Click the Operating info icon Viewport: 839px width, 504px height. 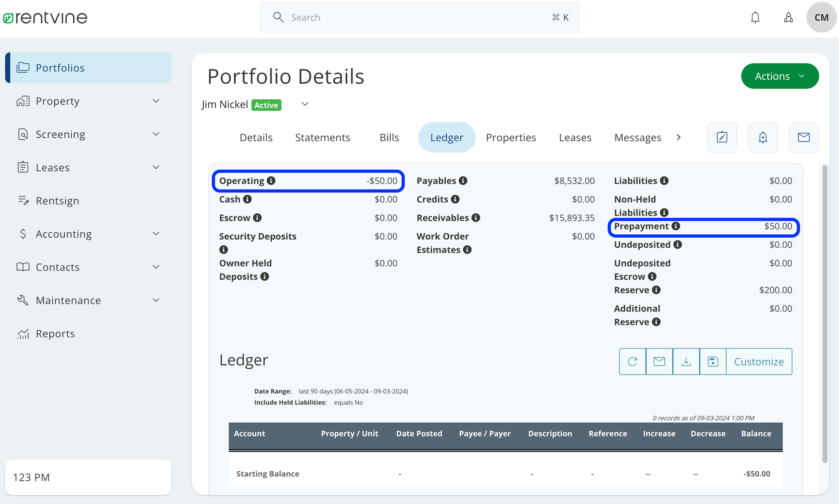click(x=271, y=181)
